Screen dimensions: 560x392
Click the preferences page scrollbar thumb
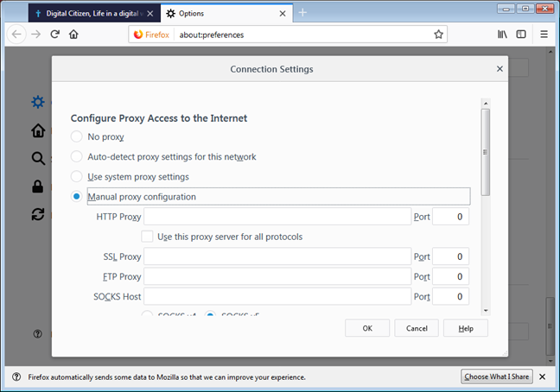[550, 326]
